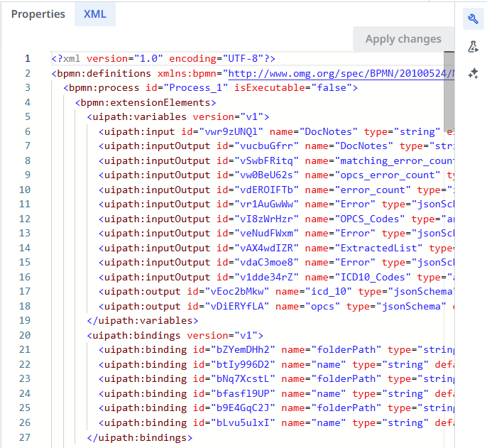Click the flask test icon in sidebar
The height and width of the screenshot is (448, 487).
pos(474,47)
